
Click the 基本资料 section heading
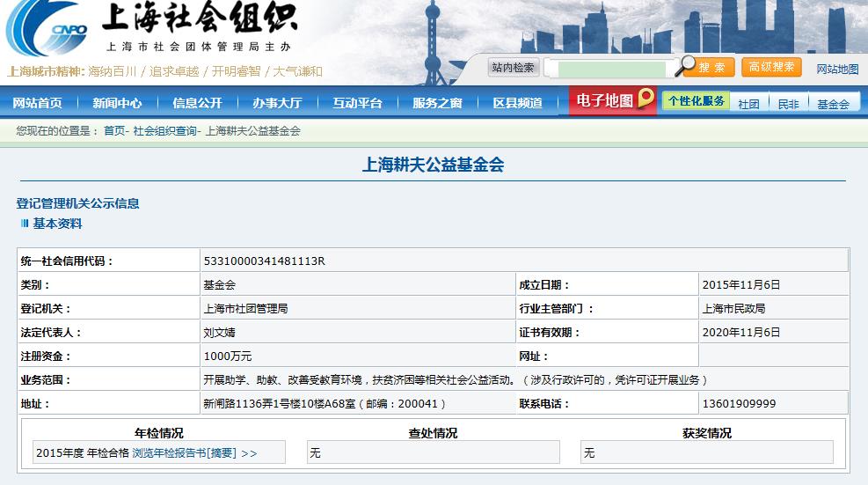57,224
